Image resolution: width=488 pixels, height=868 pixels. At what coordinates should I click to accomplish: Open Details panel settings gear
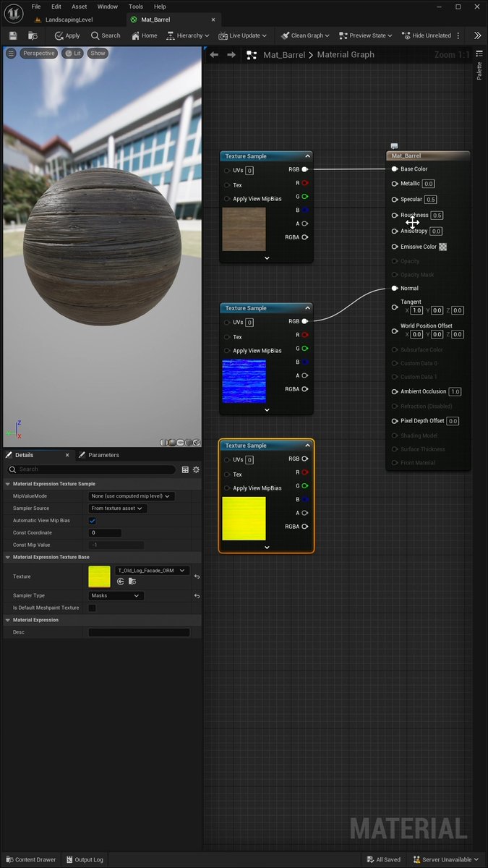(x=195, y=469)
